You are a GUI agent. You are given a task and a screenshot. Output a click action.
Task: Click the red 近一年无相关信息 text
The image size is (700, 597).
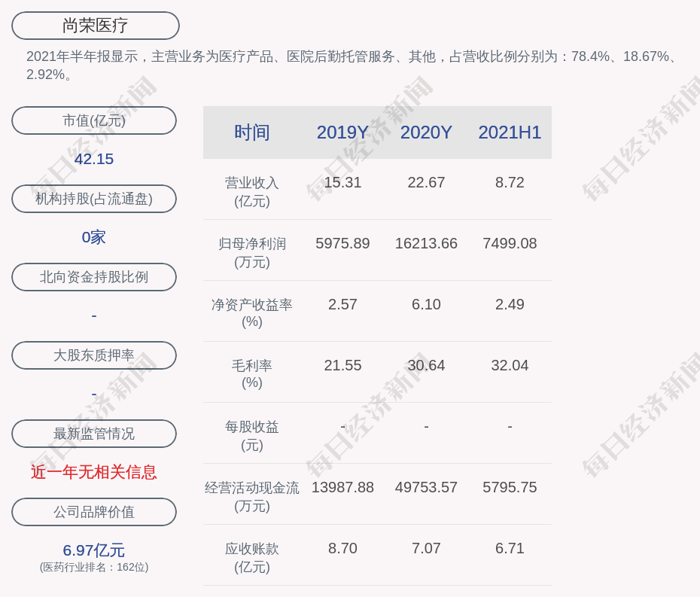tap(94, 472)
